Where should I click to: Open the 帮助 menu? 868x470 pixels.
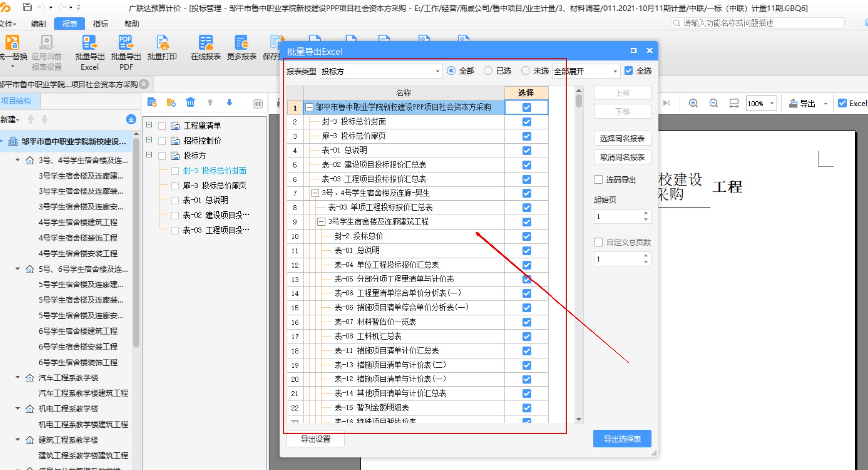(x=132, y=24)
